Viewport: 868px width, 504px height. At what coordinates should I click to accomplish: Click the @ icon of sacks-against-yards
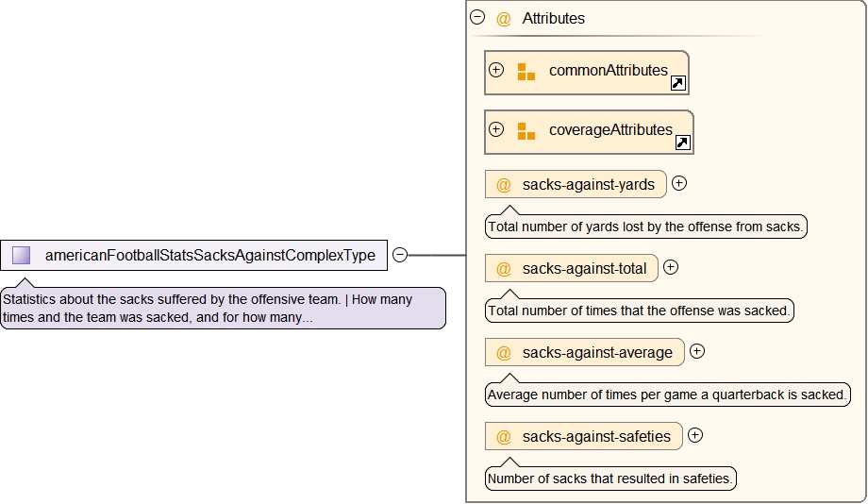(504, 185)
